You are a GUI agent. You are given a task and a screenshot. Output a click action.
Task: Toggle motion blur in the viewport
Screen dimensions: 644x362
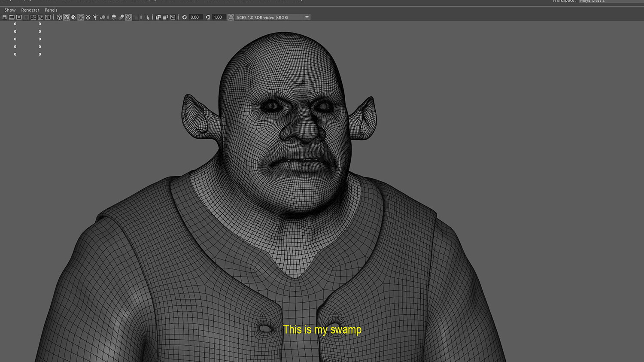click(x=122, y=17)
